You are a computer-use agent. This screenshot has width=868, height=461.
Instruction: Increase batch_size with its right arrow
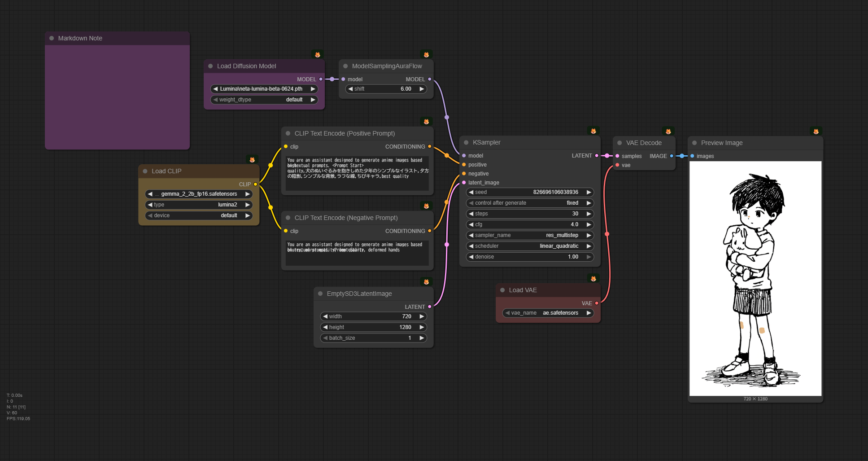tap(422, 338)
